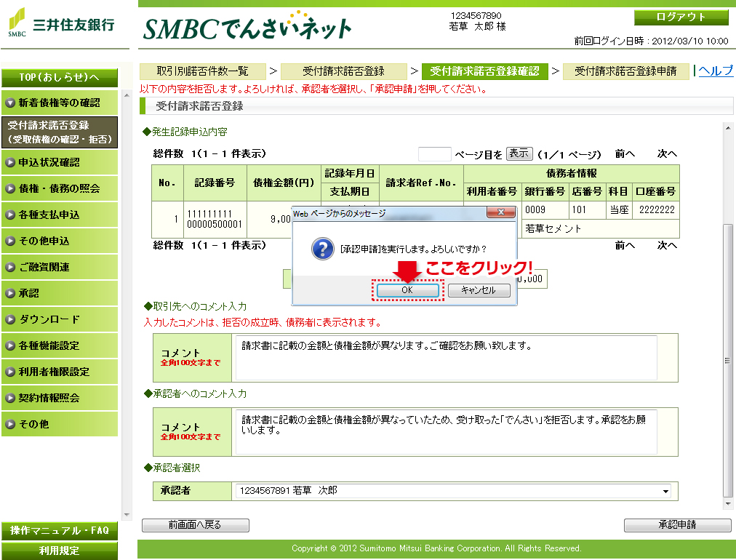The height and width of the screenshot is (560, 736).
Task: Open 各種支払申込 menu item
Action: tap(60, 215)
